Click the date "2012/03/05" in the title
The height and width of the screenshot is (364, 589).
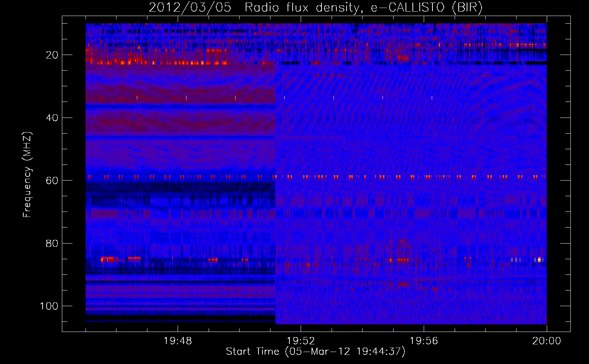190,8
